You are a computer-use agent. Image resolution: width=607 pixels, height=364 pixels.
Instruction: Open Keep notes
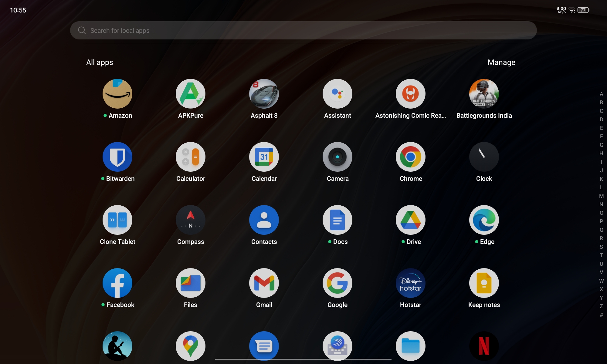pyautogui.click(x=484, y=283)
